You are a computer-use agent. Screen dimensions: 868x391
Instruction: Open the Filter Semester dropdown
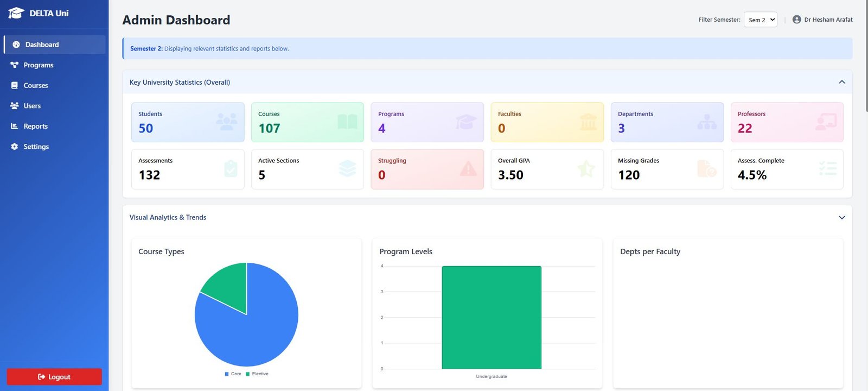click(x=760, y=20)
